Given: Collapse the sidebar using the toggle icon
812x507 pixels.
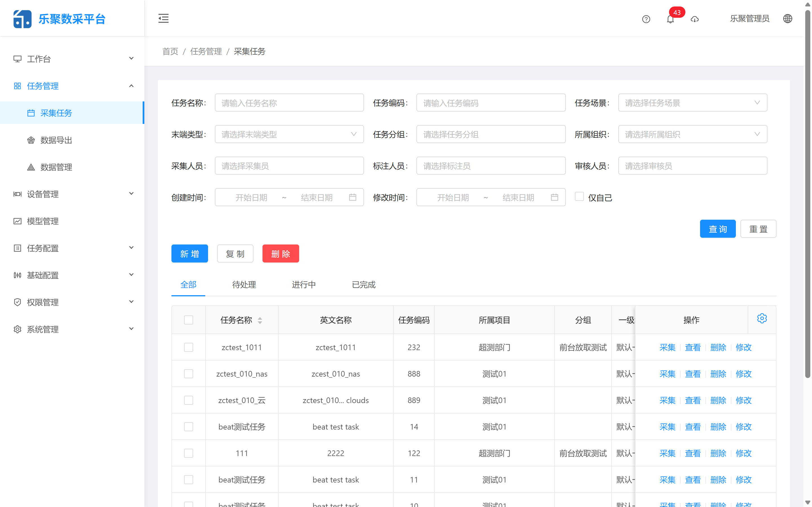Looking at the screenshot, I should pyautogui.click(x=164, y=18).
